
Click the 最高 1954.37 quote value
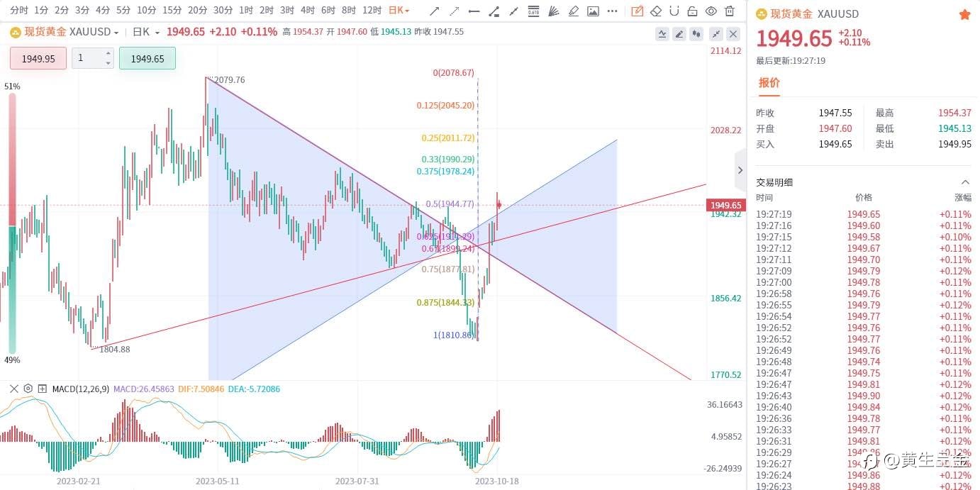click(x=954, y=113)
